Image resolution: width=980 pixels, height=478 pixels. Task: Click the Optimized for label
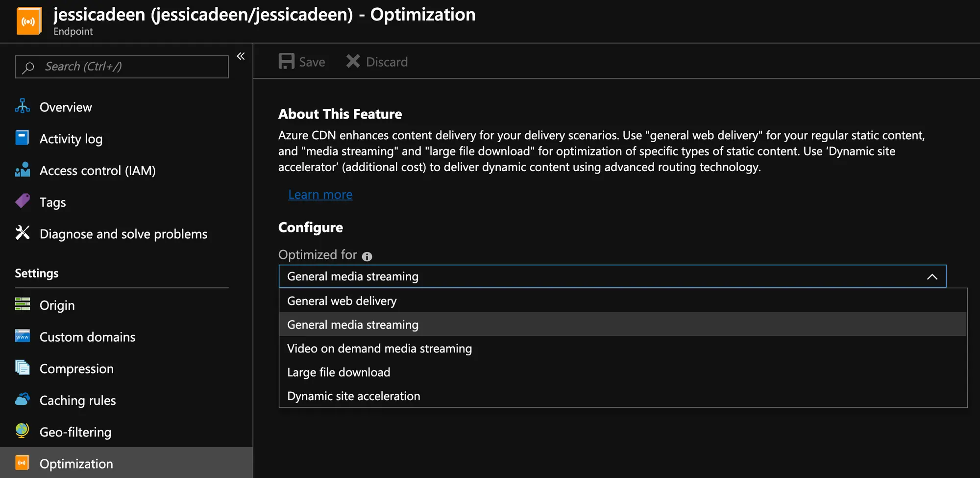pos(318,254)
